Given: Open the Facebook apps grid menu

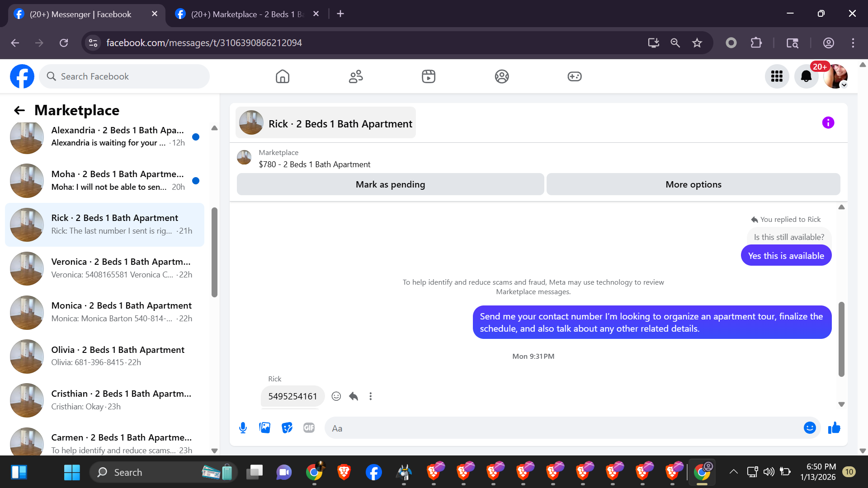Looking at the screenshot, I should coord(777,76).
